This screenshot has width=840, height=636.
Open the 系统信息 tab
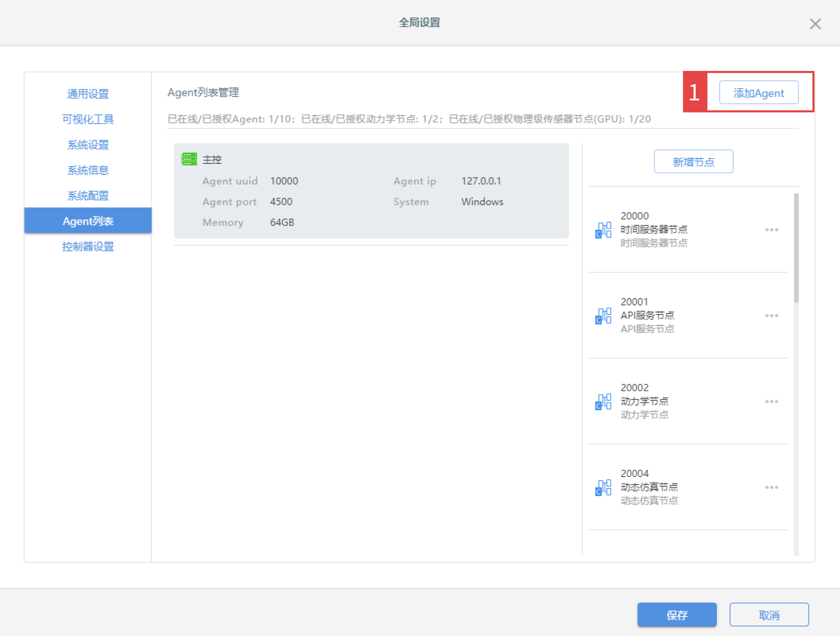pos(88,170)
